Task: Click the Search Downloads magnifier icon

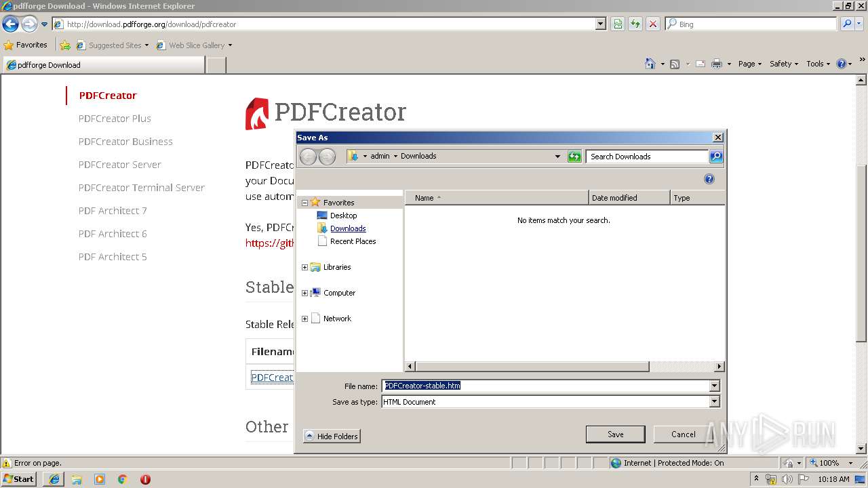Action: [716, 157]
